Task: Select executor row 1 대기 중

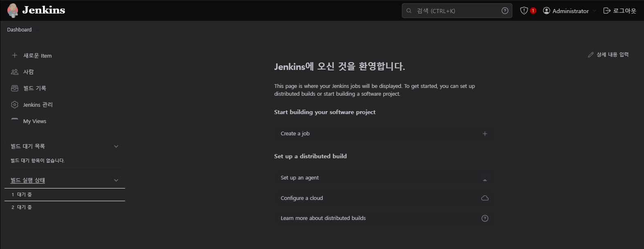Action: coord(65,195)
